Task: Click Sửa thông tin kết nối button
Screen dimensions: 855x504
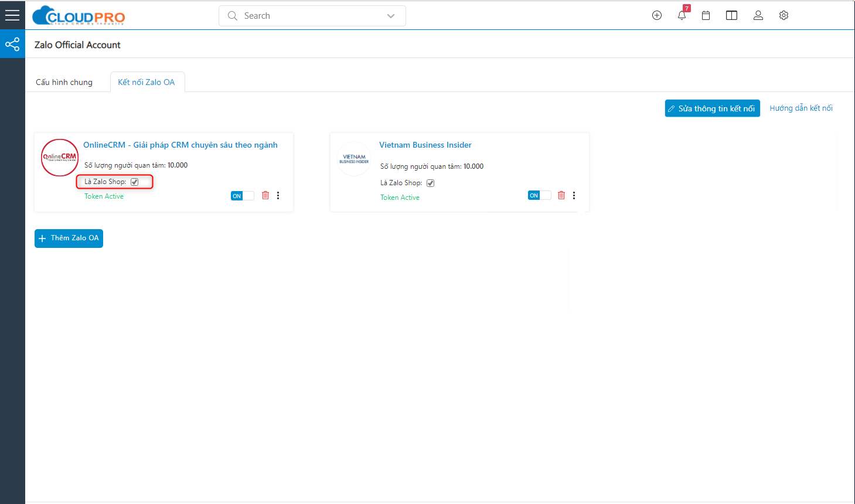Action: coord(712,108)
